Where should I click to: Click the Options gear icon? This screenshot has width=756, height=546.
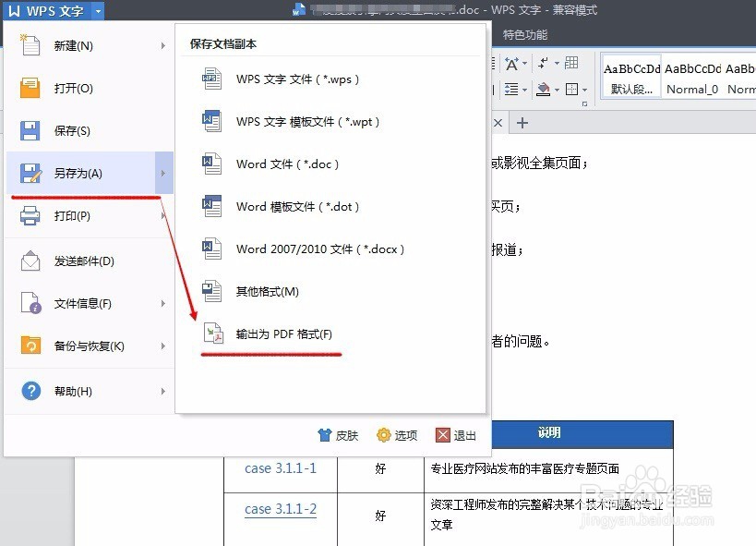383,435
